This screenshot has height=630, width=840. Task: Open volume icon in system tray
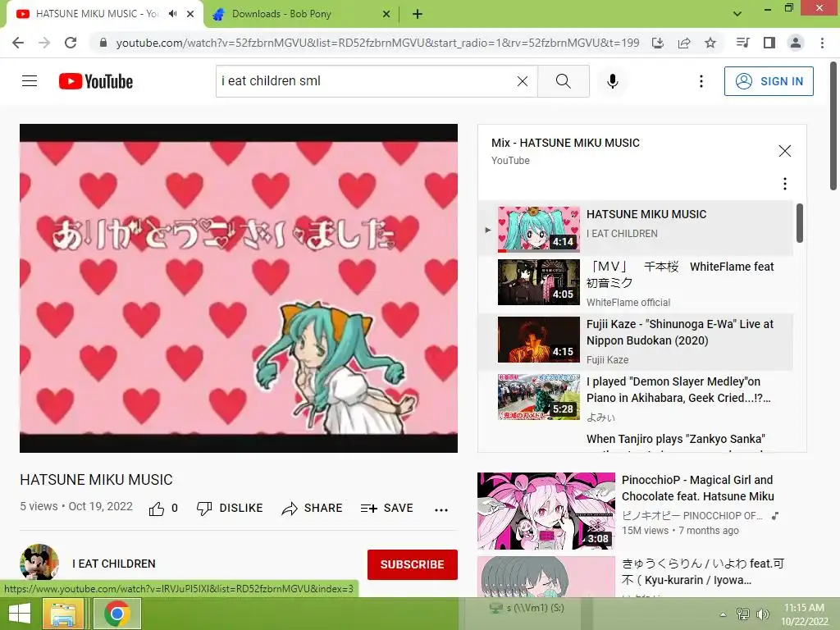coord(762,614)
